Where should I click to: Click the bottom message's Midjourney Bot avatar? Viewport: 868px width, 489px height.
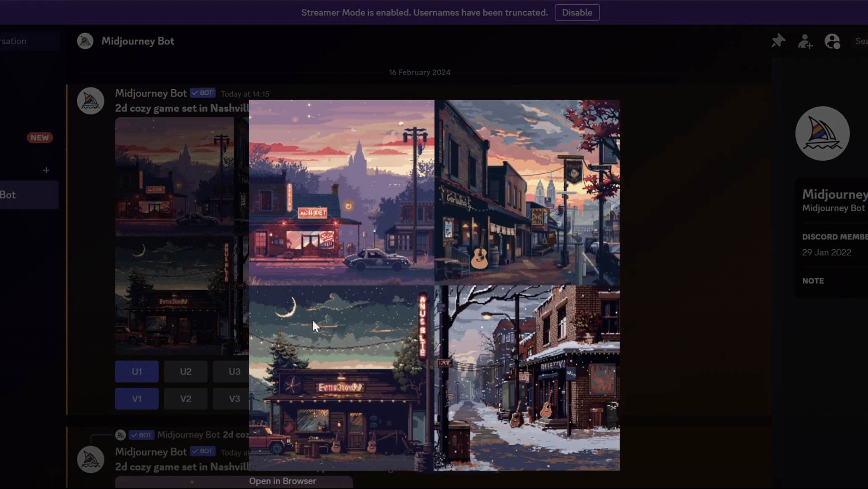(91, 459)
